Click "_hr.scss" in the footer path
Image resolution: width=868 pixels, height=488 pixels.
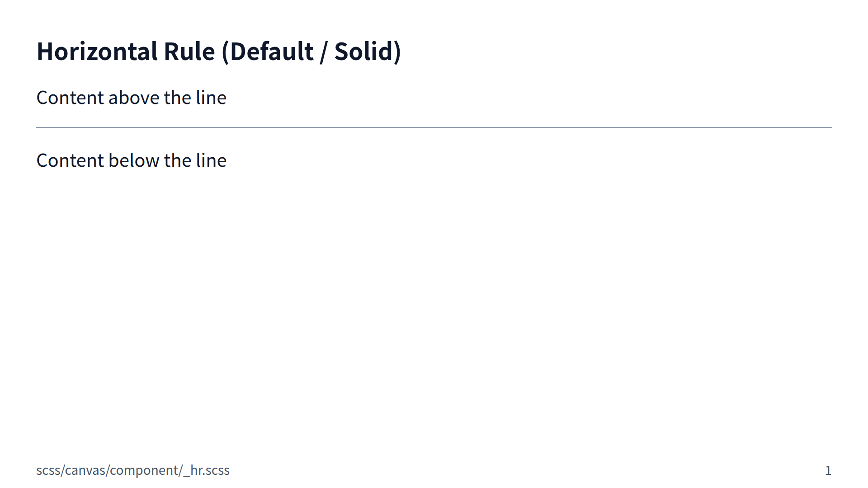pyautogui.click(x=207, y=470)
